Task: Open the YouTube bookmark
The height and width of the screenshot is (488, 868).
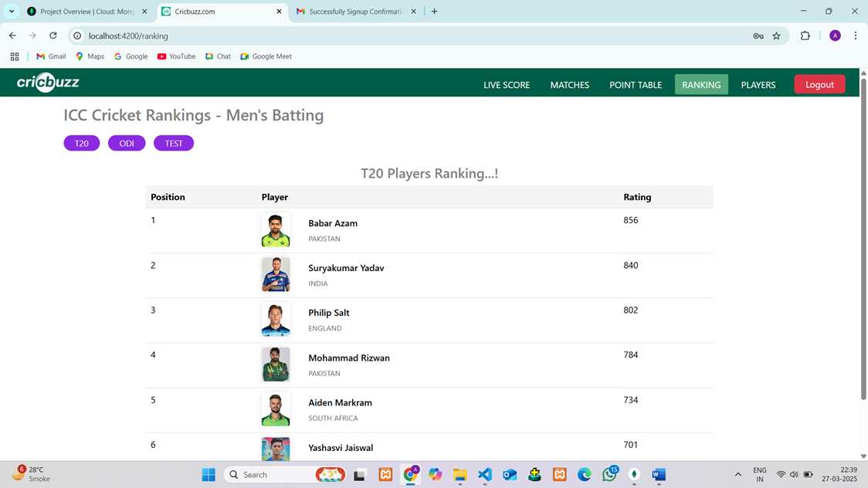Action: coord(176,56)
